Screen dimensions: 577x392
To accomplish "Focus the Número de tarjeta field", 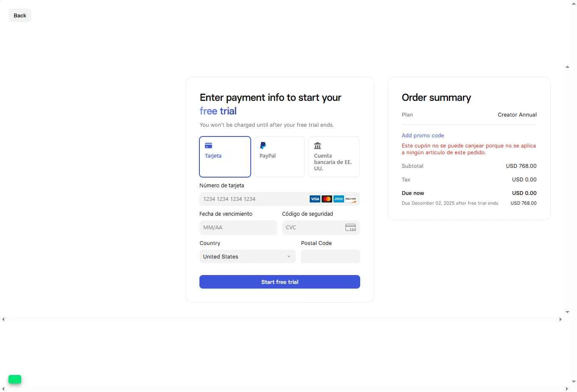I will click(x=255, y=199).
